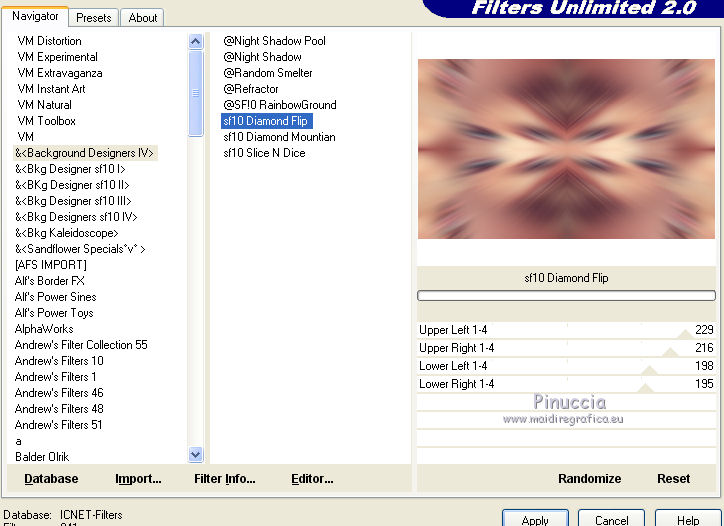
Task: Select the sf10 Diamond Flip filter
Action: click(x=267, y=121)
